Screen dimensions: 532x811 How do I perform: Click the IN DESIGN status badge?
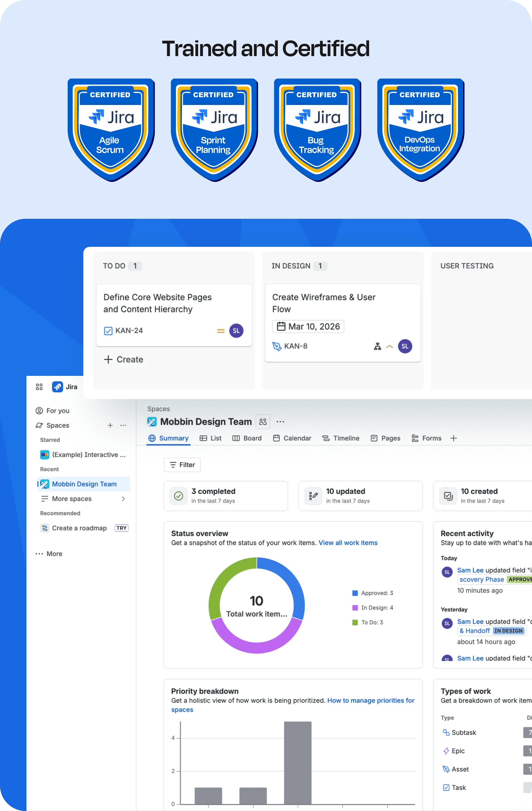508,631
